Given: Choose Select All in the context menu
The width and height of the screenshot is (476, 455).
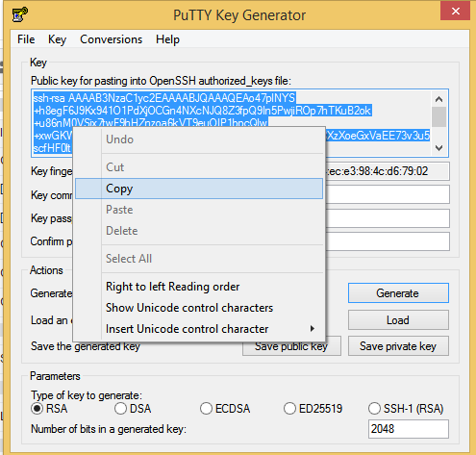Looking at the screenshot, I should [x=199, y=259].
